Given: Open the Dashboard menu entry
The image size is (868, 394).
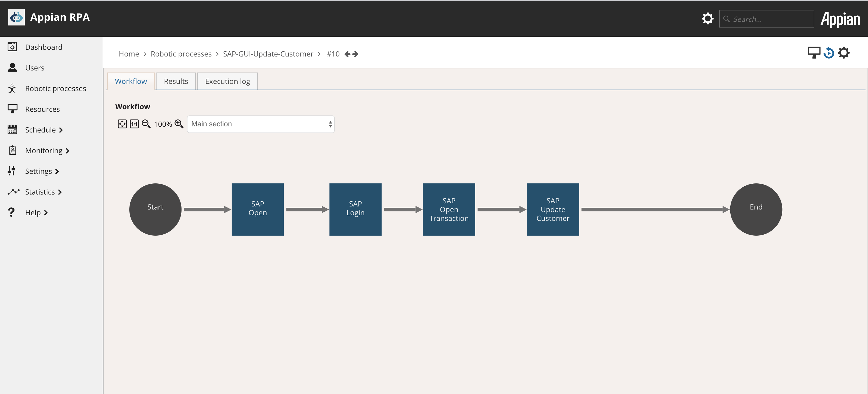Looking at the screenshot, I should 44,47.
